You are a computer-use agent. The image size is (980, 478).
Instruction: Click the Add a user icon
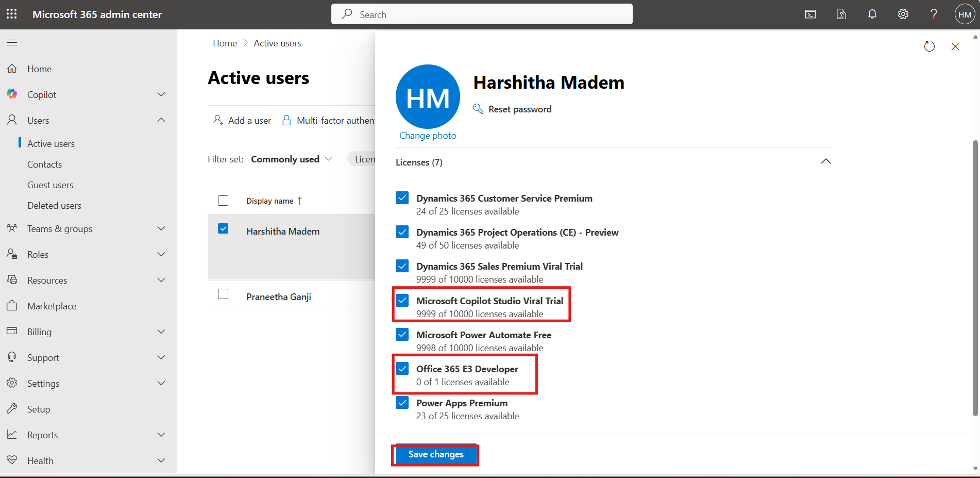(218, 120)
